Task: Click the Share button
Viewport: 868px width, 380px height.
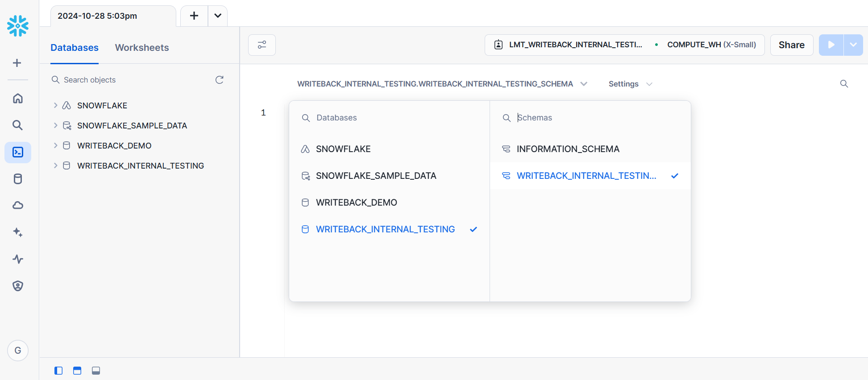Action: 791,45
